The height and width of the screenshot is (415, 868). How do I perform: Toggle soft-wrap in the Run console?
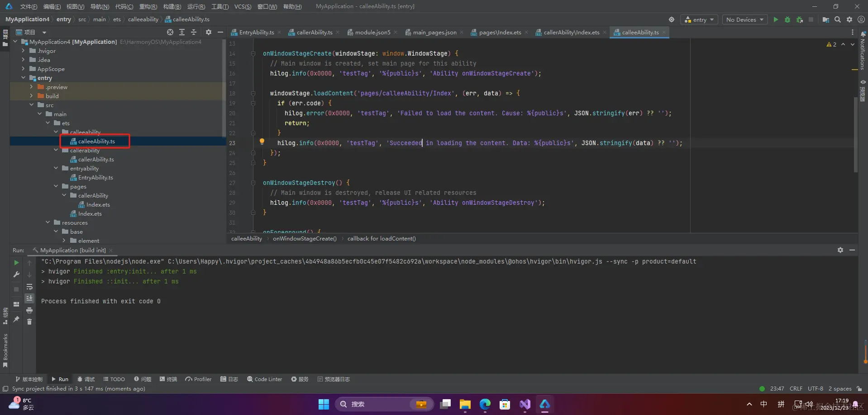[x=29, y=287]
